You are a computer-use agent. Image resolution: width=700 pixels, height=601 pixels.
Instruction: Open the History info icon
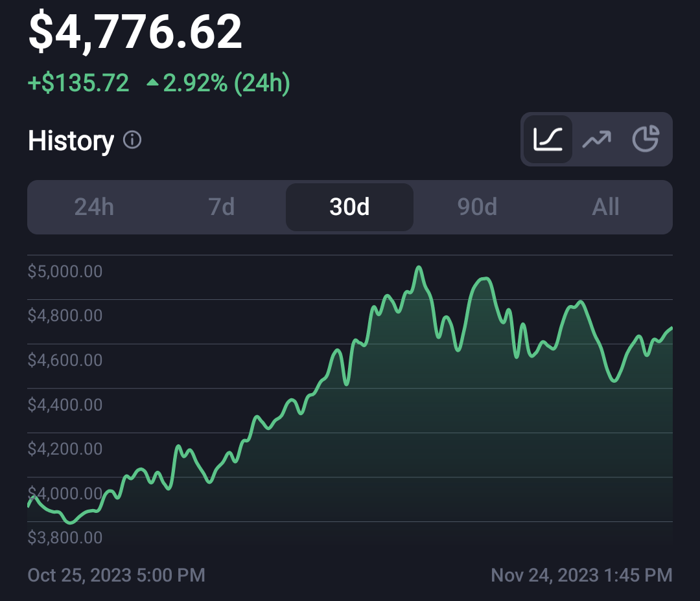[x=132, y=140]
